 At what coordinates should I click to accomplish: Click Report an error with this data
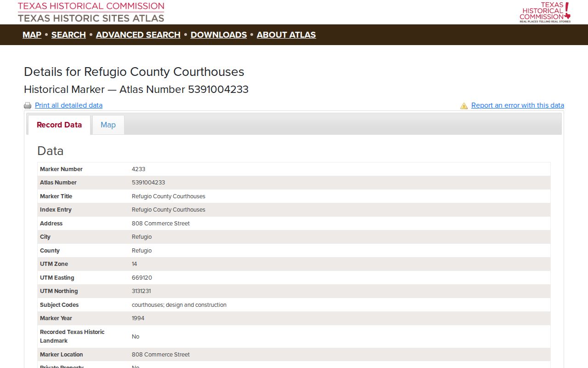pos(518,105)
